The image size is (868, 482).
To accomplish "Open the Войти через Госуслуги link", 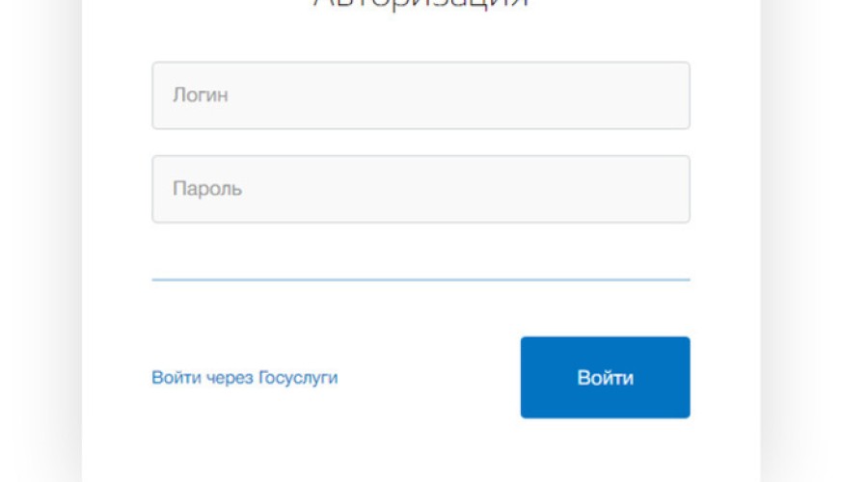I will (x=245, y=378).
